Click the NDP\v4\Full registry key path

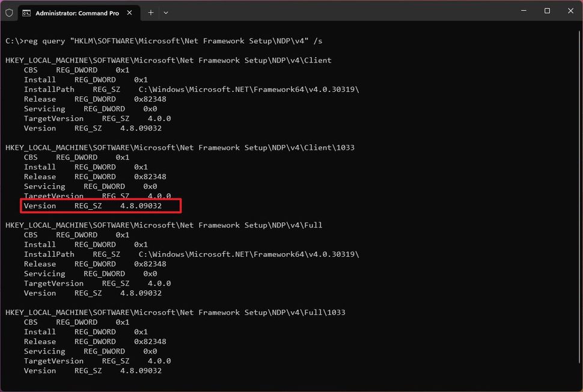coord(164,225)
